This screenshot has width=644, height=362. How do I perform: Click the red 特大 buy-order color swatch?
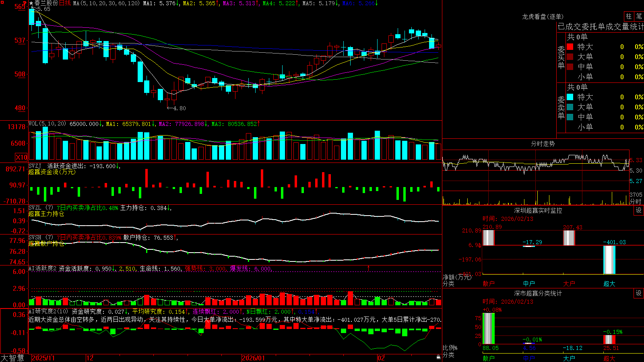point(570,47)
